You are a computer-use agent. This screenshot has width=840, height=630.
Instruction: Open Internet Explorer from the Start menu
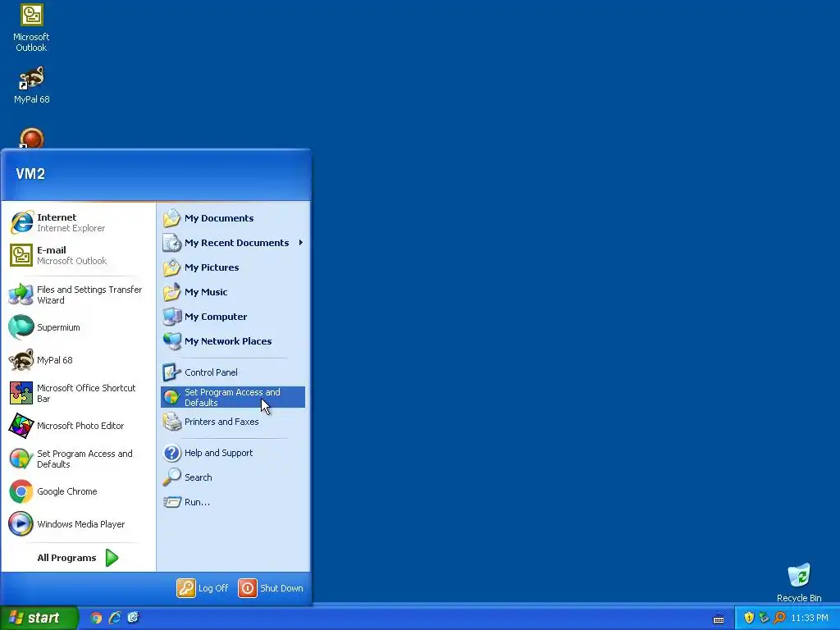(x=78, y=222)
